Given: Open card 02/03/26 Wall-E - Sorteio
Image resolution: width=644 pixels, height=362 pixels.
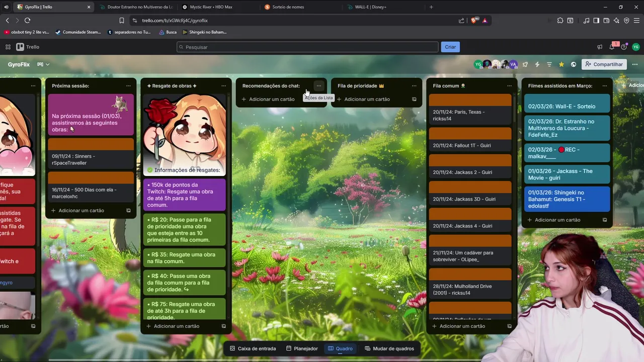Looking at the screenshot, I should pos(568,104).
